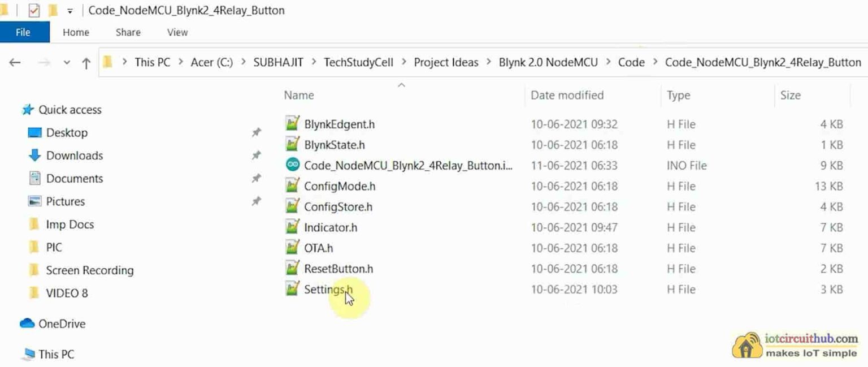Viewport: 868px width, 367px height.
Task: Select the BlynkEdgent.h file icon
Action: (292, 124)
